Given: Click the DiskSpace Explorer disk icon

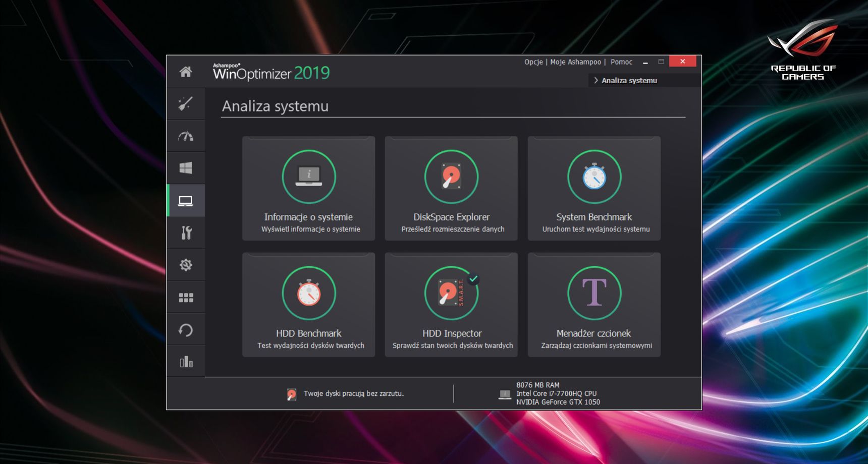Looking at the screenshot, I should coord(451,177).
